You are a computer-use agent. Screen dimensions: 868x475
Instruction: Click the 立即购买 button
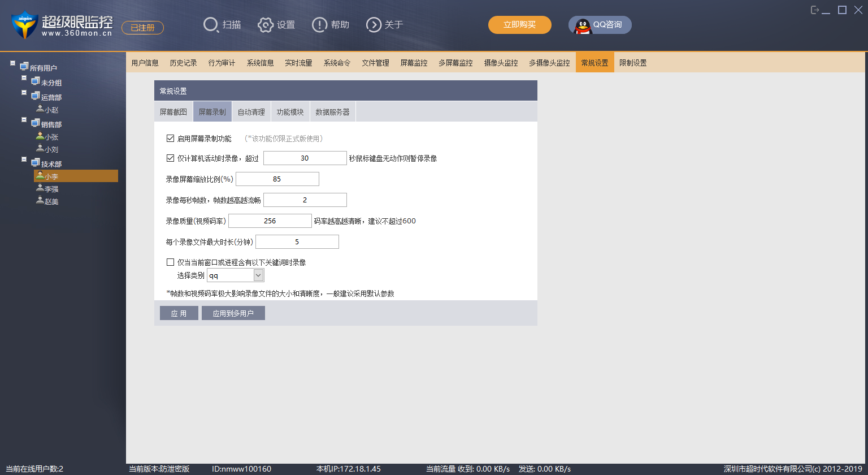[x=519, y=25]
